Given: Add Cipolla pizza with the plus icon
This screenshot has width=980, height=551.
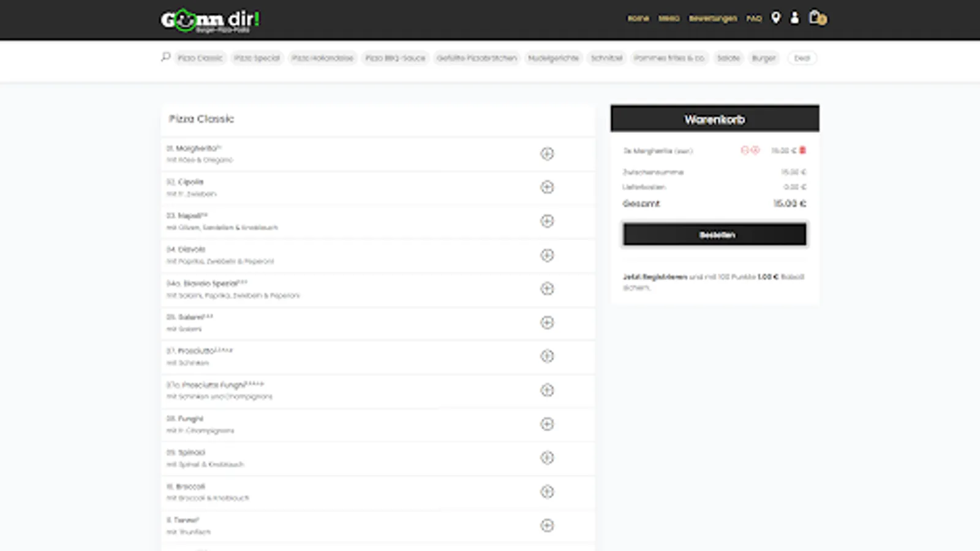Looking at the screenshot, I should 547,187.
